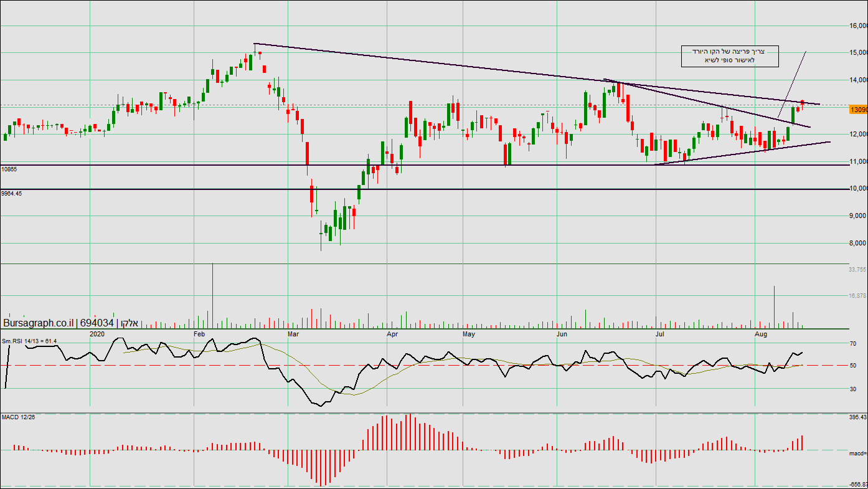
Task: Select the 9964.45 horizontal line label
Action: 11,193
